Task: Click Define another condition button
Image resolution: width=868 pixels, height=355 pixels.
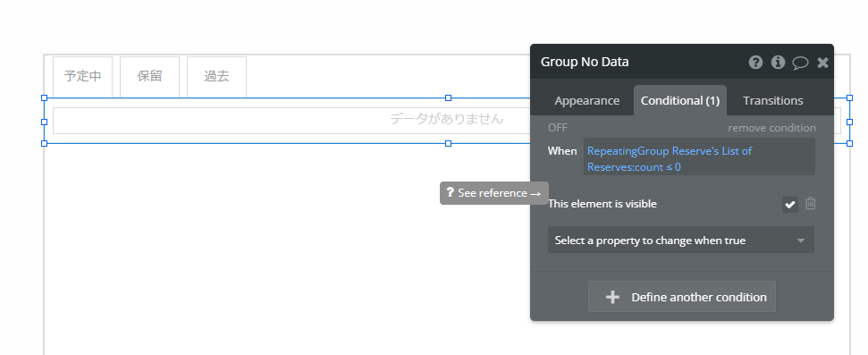Action: click(x=682, y=297)
